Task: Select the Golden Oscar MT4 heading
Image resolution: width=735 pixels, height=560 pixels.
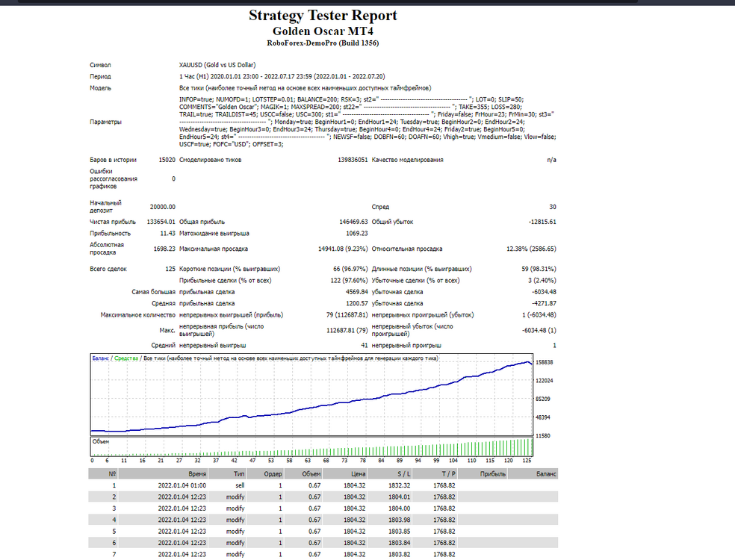Action: 323,31
